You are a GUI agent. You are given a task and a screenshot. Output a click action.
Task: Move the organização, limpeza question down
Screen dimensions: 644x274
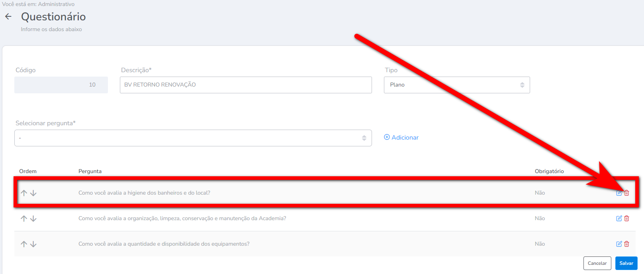click(x=33, y=219)
